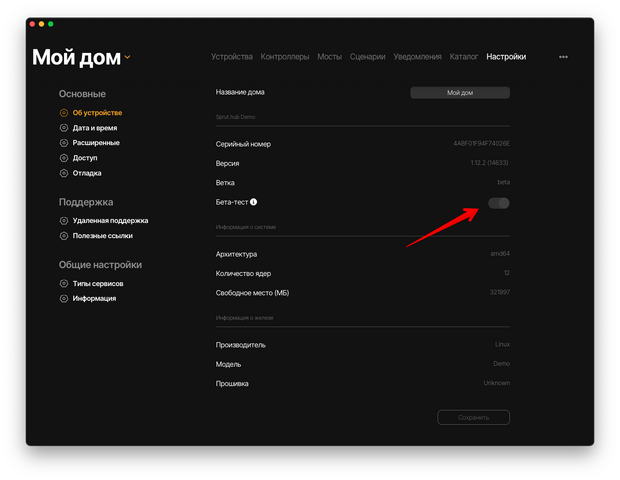Screen dimensions: 620x480
Task: Click the Доступ sidebar icon
Action: tap(64, 158)
